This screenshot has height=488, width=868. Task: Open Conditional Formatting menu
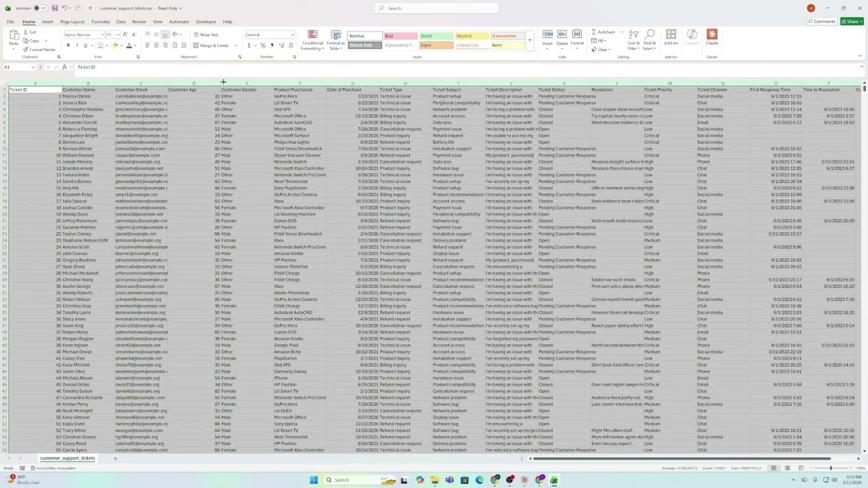312,40
